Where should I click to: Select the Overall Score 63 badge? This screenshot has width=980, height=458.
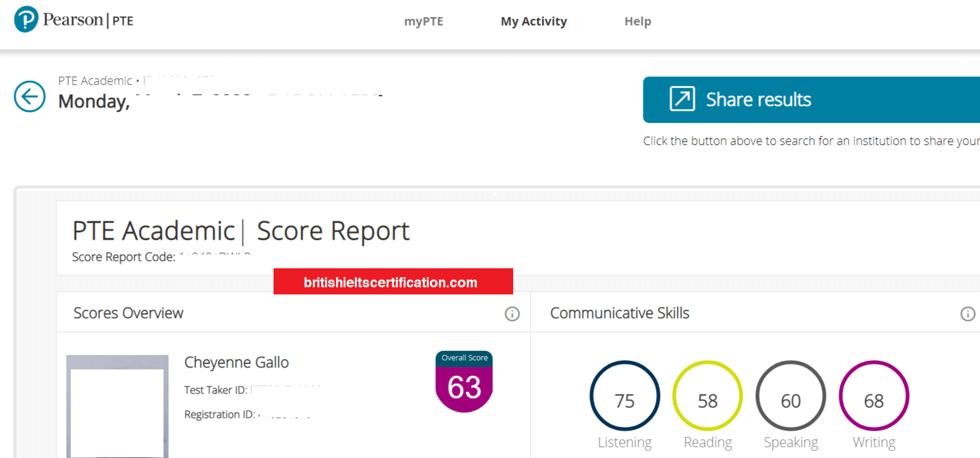[464, 381]
